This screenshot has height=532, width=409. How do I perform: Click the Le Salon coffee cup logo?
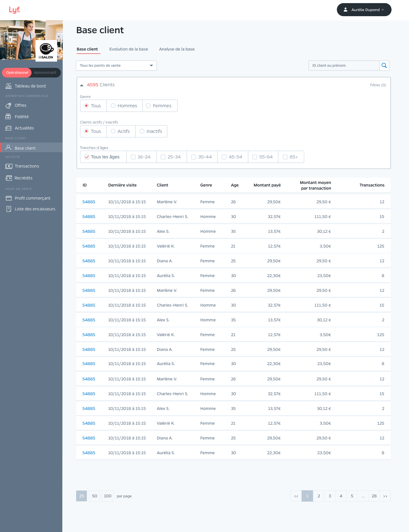(46, 51)
